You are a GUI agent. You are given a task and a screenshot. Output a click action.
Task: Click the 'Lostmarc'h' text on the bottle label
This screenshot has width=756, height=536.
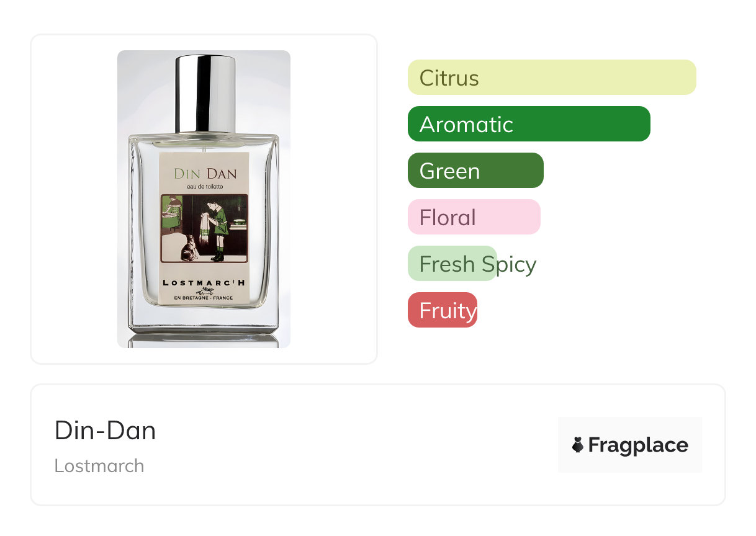pos(204,282)
